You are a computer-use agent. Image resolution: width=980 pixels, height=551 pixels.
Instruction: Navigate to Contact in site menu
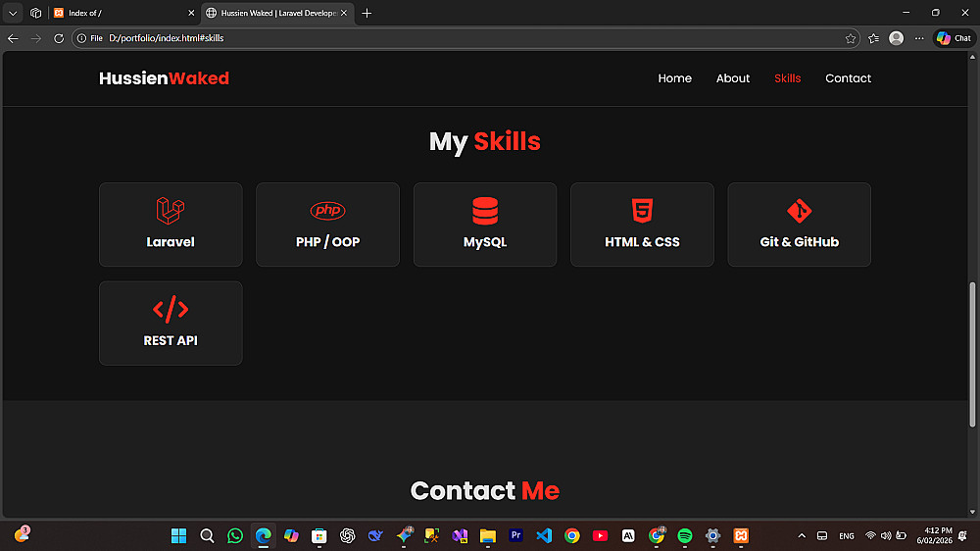[848, 78]
